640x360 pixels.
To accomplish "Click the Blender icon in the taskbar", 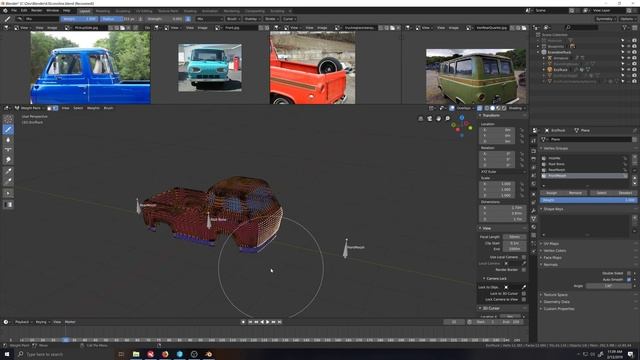I will click(x=209, y=354).
